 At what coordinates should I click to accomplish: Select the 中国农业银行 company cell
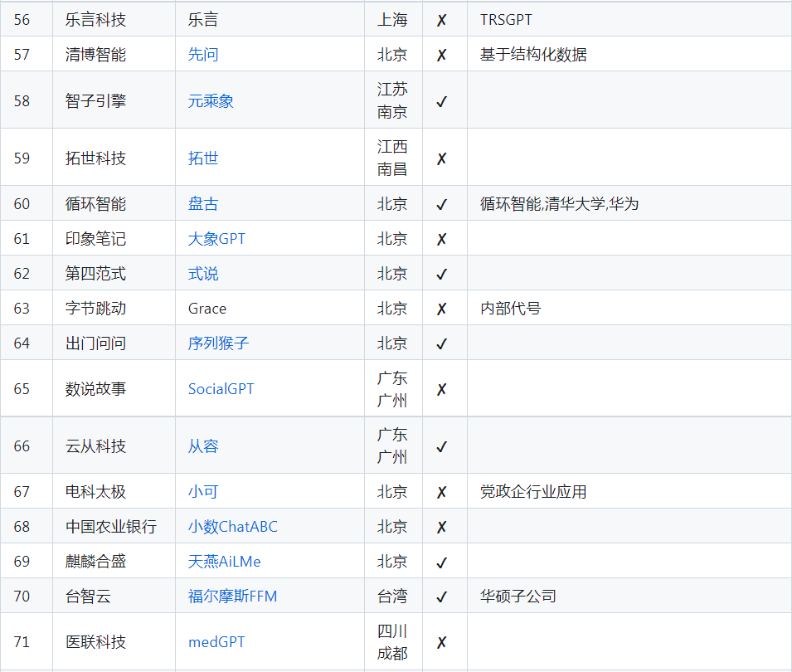click(114, 527)
